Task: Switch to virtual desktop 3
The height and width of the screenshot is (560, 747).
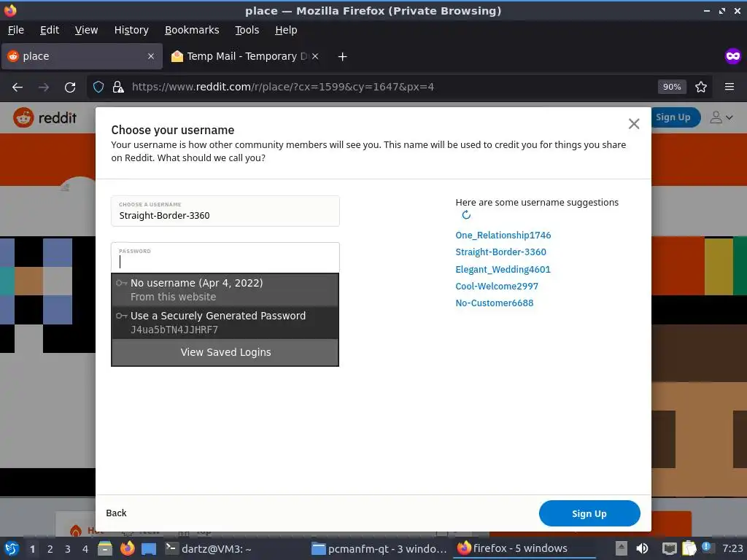Action: (68, 549)
